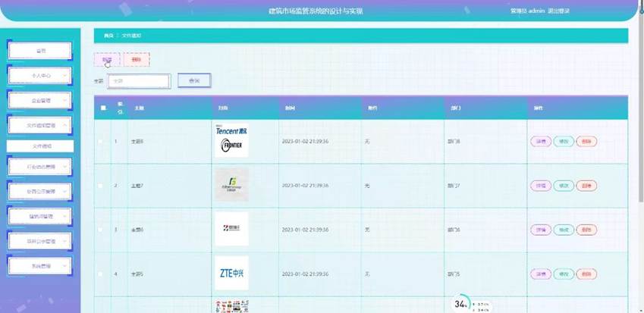Click 退出登录 in the top header
This screenshot has width=644, height=313.
point(558,11)
